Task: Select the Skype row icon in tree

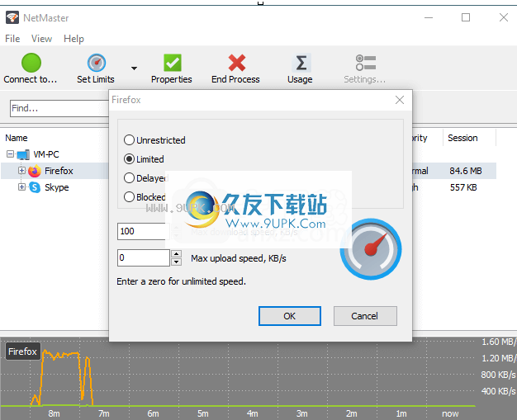Action: (x=35, y=187)
